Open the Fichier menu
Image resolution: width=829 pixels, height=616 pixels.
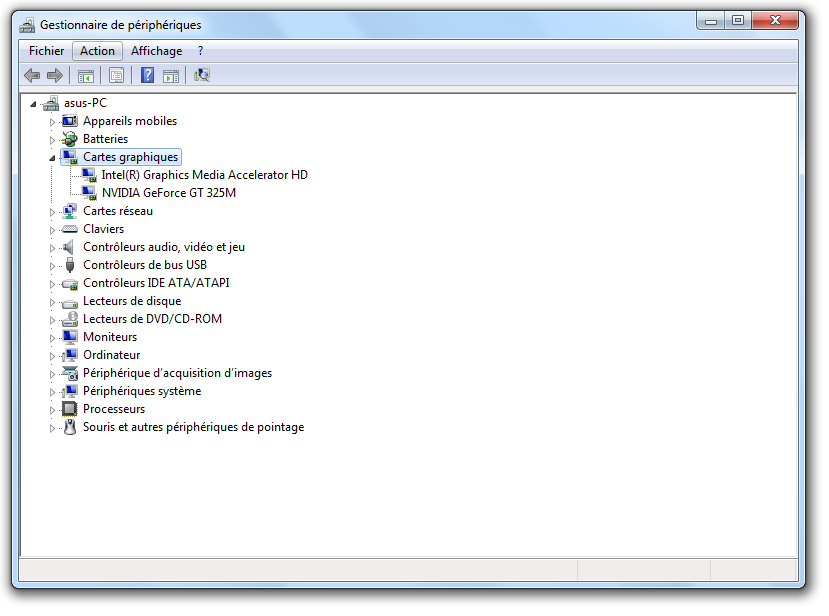(x=47, y=51)
